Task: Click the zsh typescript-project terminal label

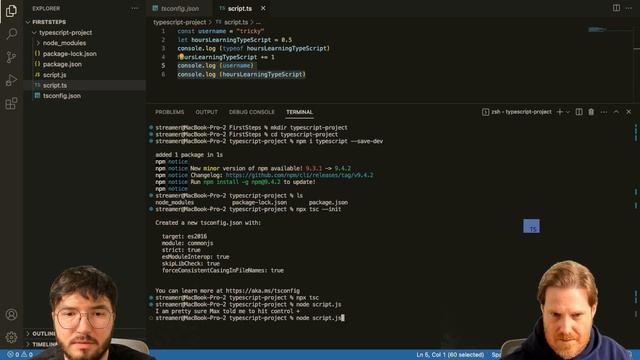Action: click(517, 112)
